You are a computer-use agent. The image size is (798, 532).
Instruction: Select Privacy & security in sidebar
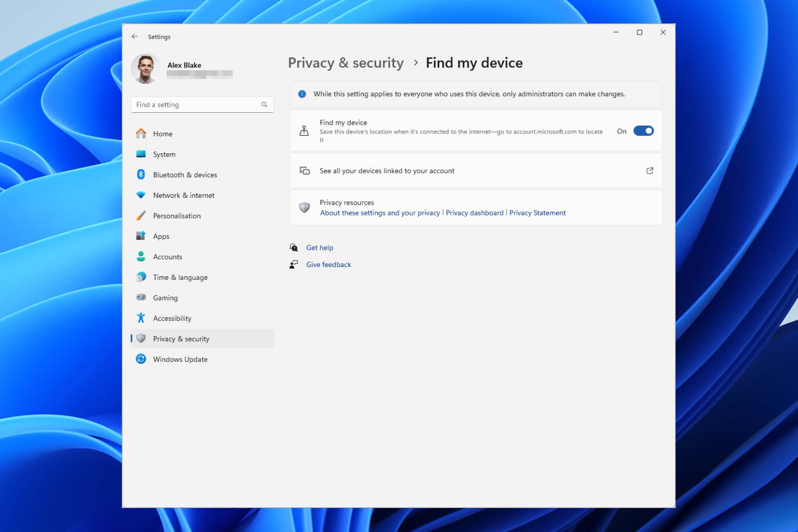(x=202, y=339)
